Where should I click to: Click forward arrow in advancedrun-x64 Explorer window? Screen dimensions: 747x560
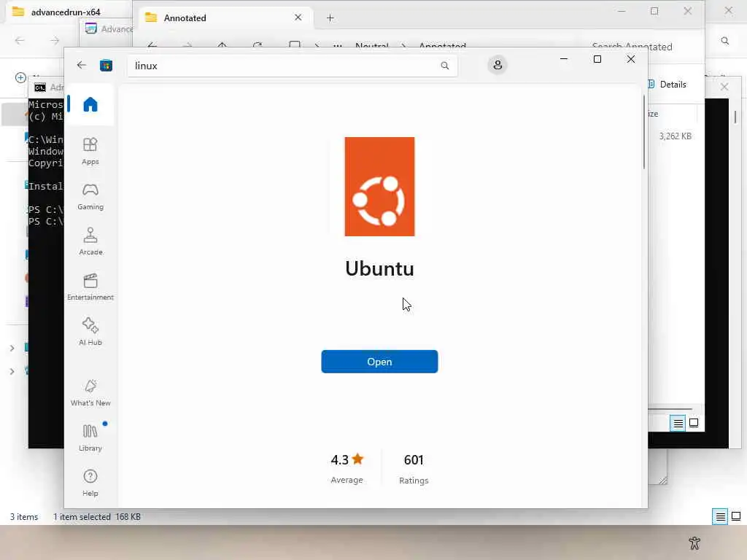pos(55,41)
